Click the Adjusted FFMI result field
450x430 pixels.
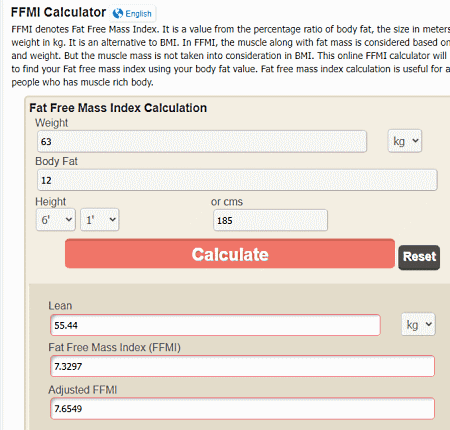pyautogui.click(x=242, y=408)
